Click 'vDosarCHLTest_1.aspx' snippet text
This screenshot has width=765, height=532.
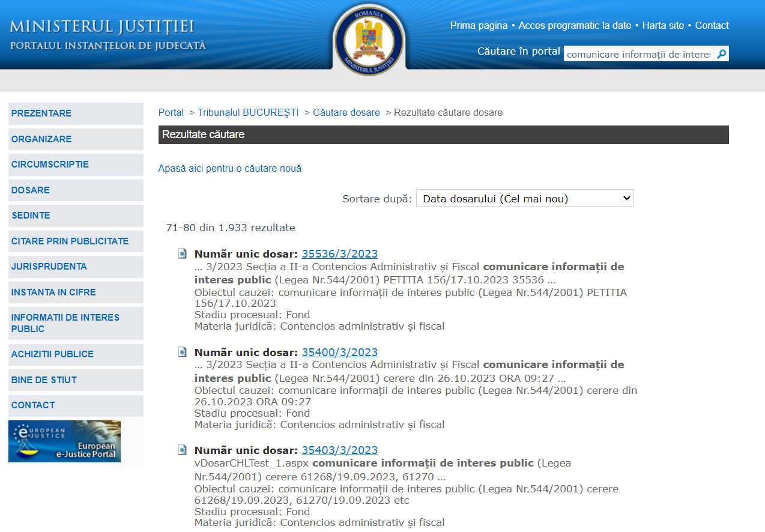point(252,463)
